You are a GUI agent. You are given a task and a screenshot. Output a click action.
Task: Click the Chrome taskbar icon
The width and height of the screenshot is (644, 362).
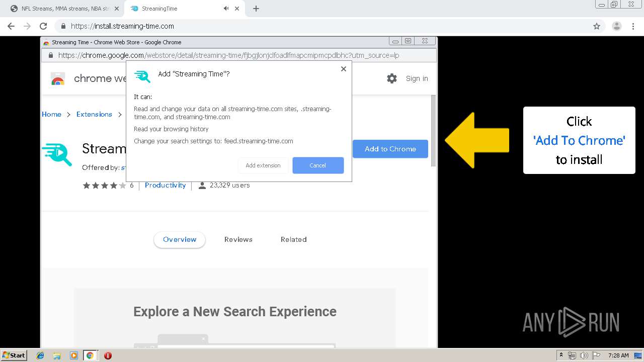(x=90, y=355)
